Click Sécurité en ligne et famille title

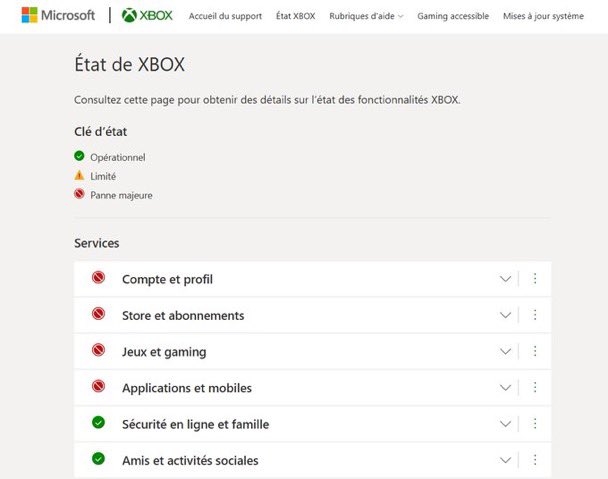tap(195, 424)
